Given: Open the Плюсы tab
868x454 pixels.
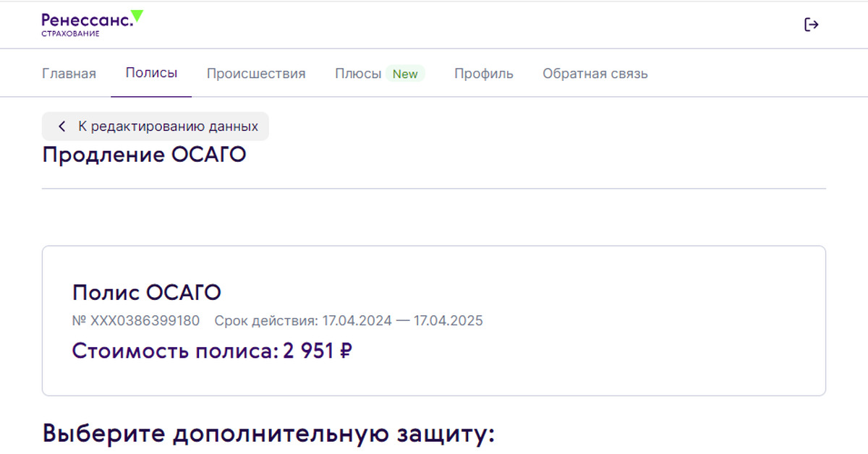Looking at the screenshot, I should [358, 74].
